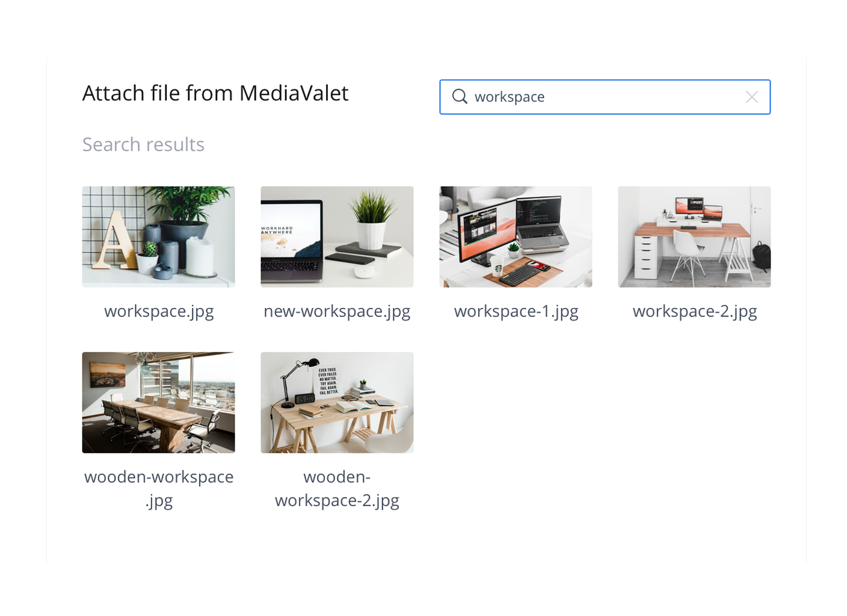Click the new-workspace.jpg file name
The height and width of the screenshot is (616, 847).
337,311
